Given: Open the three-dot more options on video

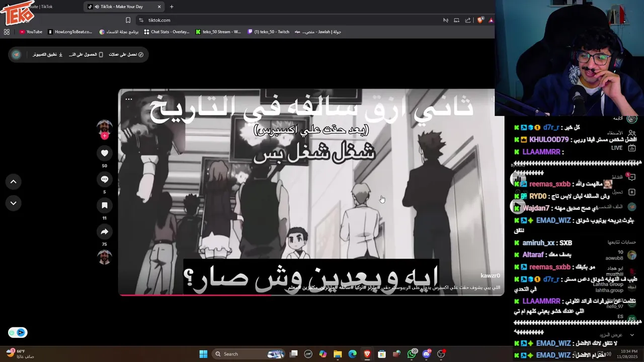Looking at the screenshot, I should [129, 99].
